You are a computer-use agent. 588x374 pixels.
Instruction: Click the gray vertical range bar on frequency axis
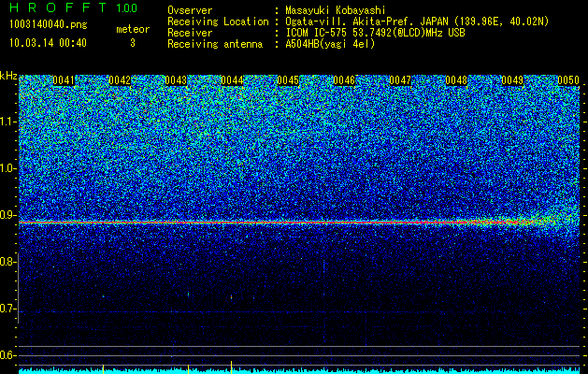[18, 288]
